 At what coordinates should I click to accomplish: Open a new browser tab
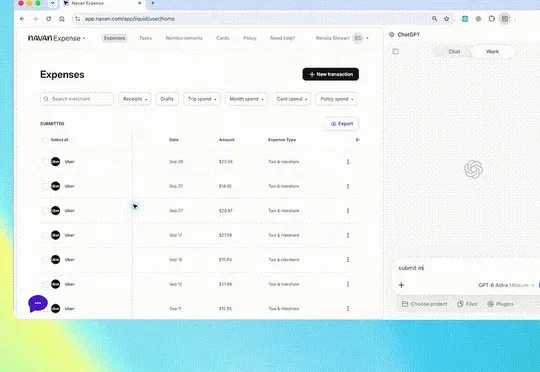pyautogui.click(x=153, y=3)
